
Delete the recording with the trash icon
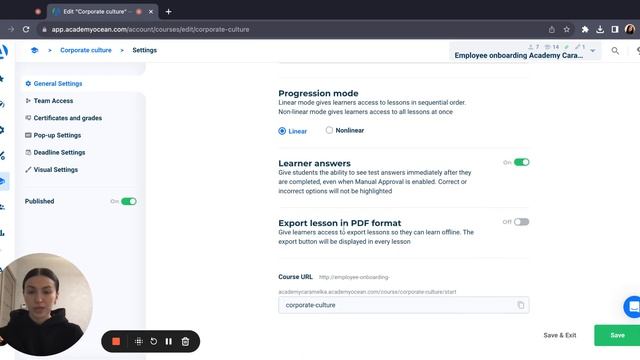[185, 341]
